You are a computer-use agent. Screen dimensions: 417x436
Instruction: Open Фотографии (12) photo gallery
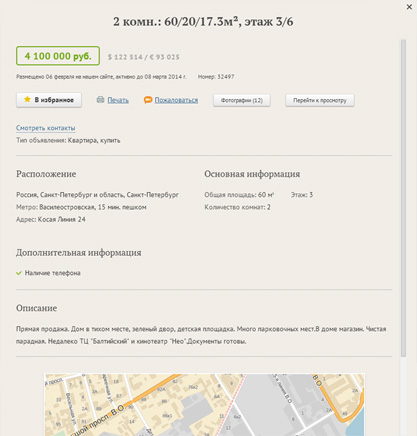point(242,100)
